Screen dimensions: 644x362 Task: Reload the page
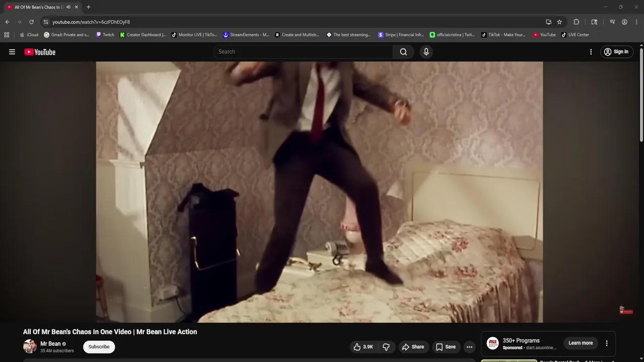[31, 22]
